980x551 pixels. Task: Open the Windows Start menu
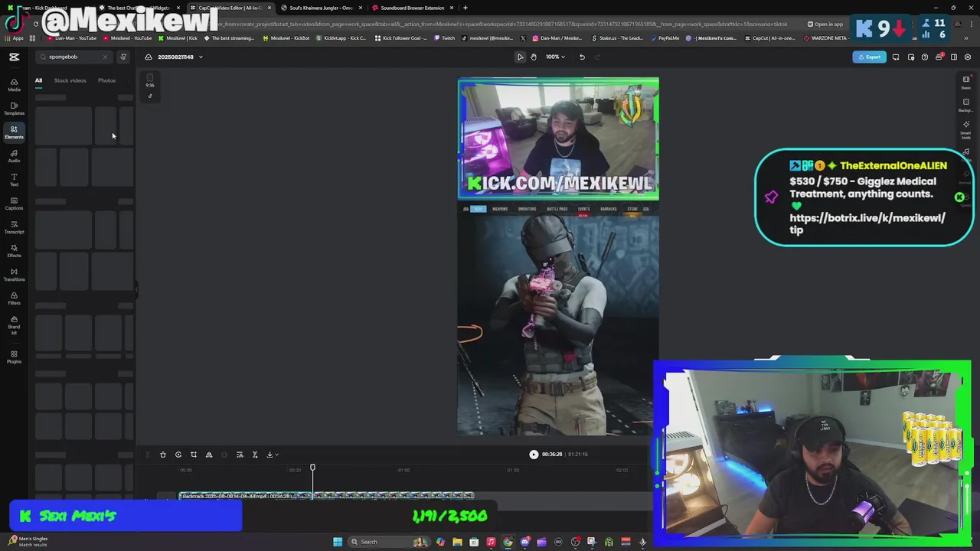[x=338, y=542]
